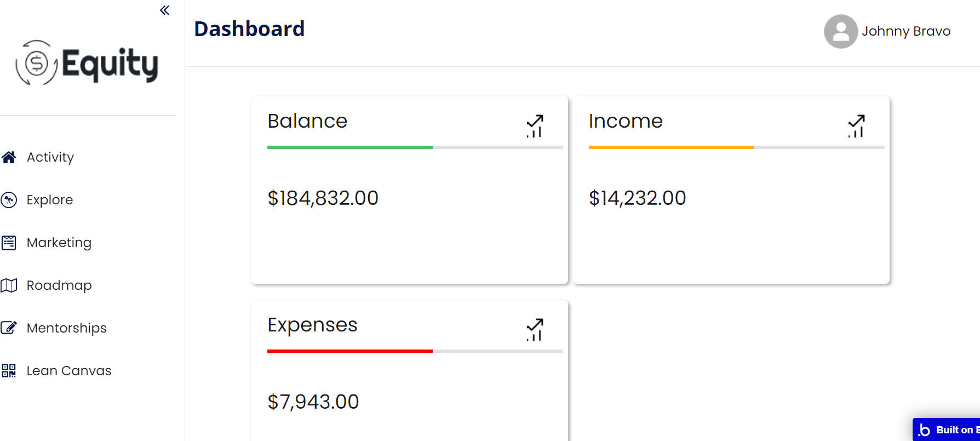Click the Roadmap map icon
980x441 pixels.
coord(9,285)
